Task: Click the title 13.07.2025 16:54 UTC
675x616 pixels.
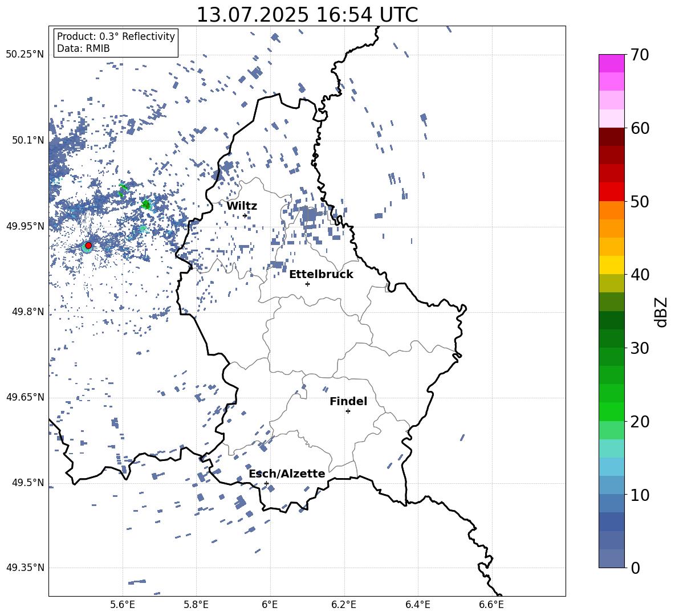Action: pyautogui.click(x=307, y=15)
